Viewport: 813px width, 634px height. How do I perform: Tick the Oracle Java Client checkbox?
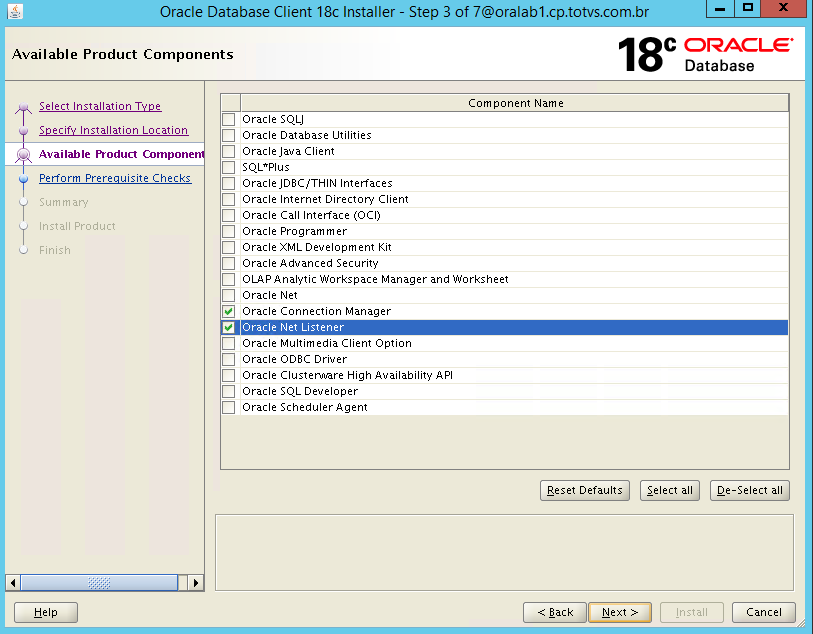click(229, 151)
